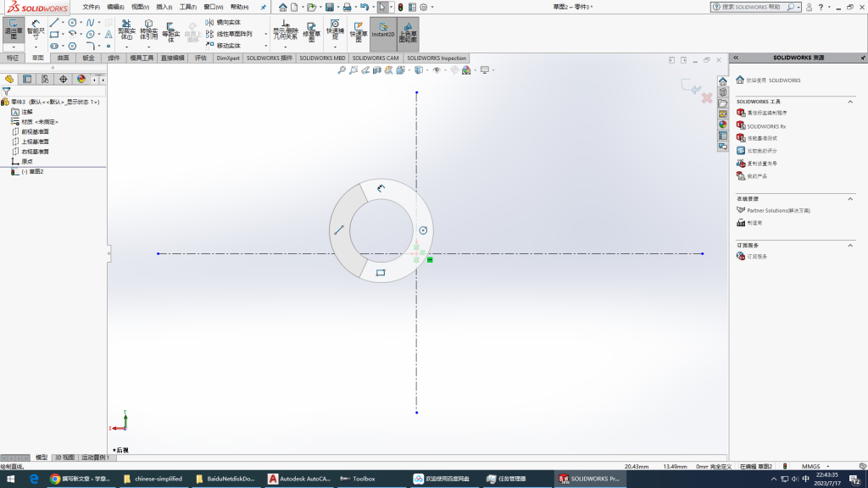Open the Appearances tab in task pane
The height and width of the screenshot is (488, 868).
723,125
